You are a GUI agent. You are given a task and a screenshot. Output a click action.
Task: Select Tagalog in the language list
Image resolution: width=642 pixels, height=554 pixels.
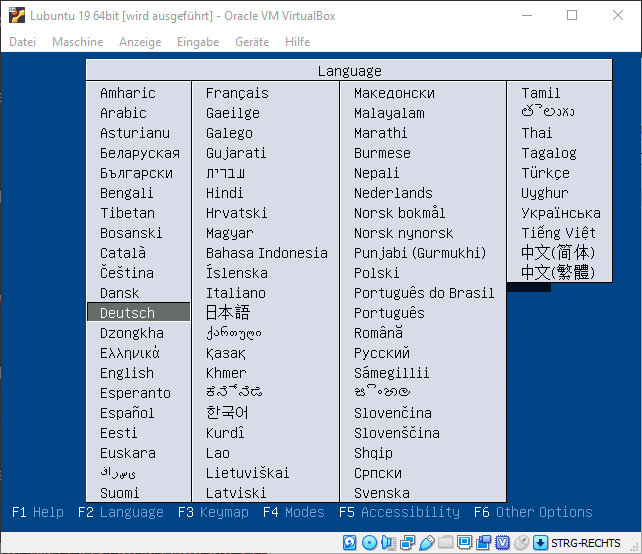pyautogui.click(x=549, y=153)
